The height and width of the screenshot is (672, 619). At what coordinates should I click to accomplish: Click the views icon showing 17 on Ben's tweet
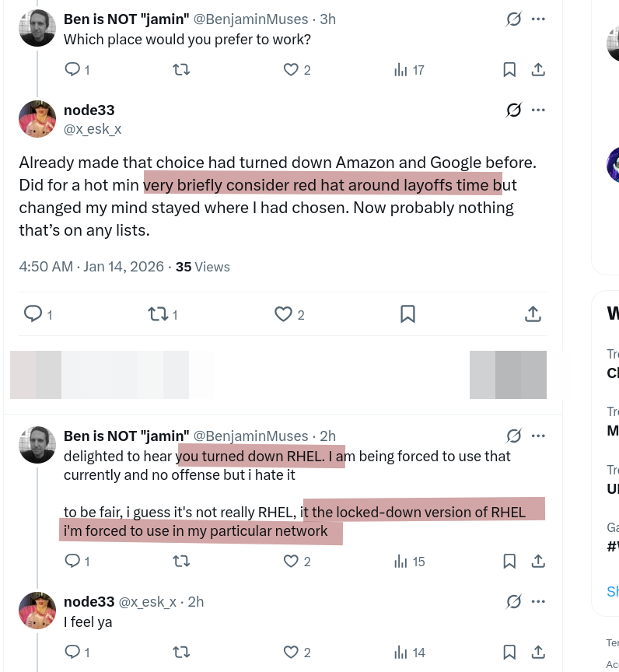(400, 69)
